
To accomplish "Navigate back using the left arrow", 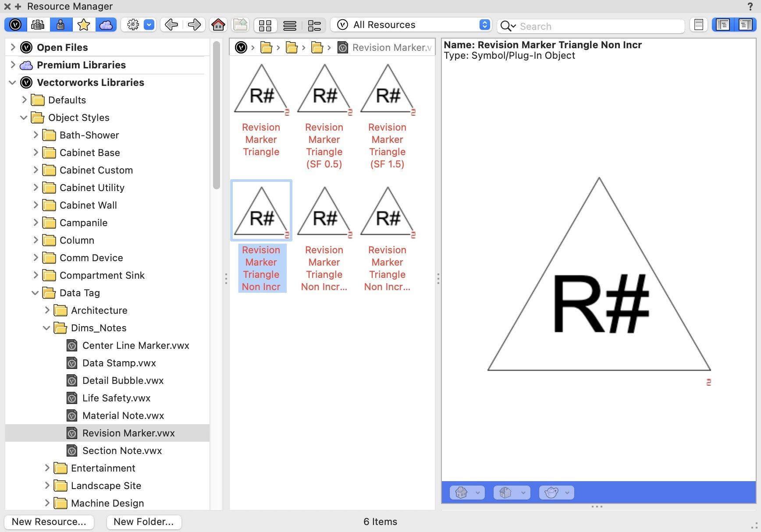I will coord(171,25).
